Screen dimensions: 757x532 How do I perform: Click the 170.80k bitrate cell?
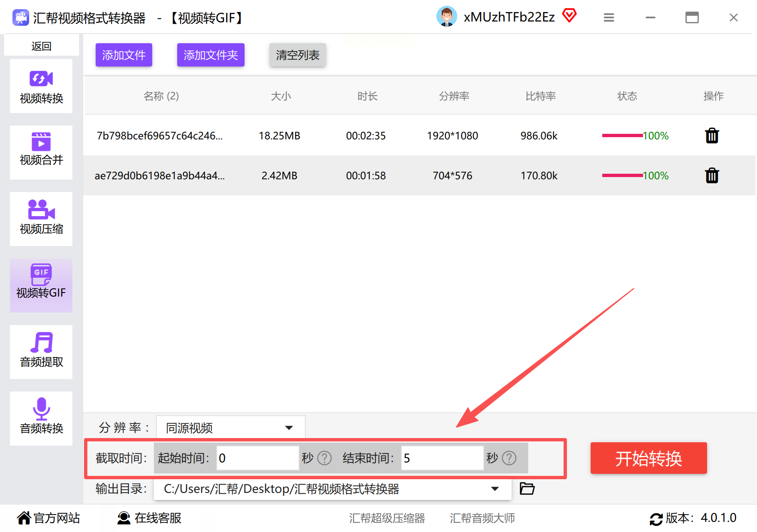tap(539, 175)
